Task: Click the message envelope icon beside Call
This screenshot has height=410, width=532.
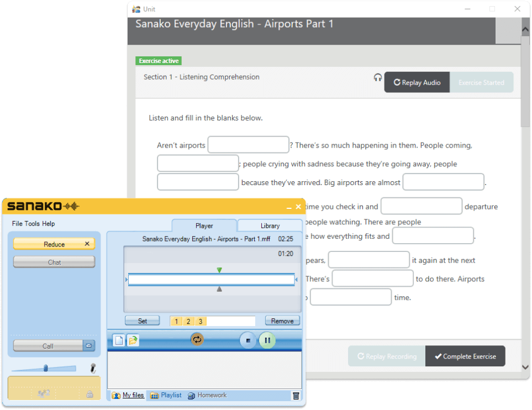Action: 89,346
